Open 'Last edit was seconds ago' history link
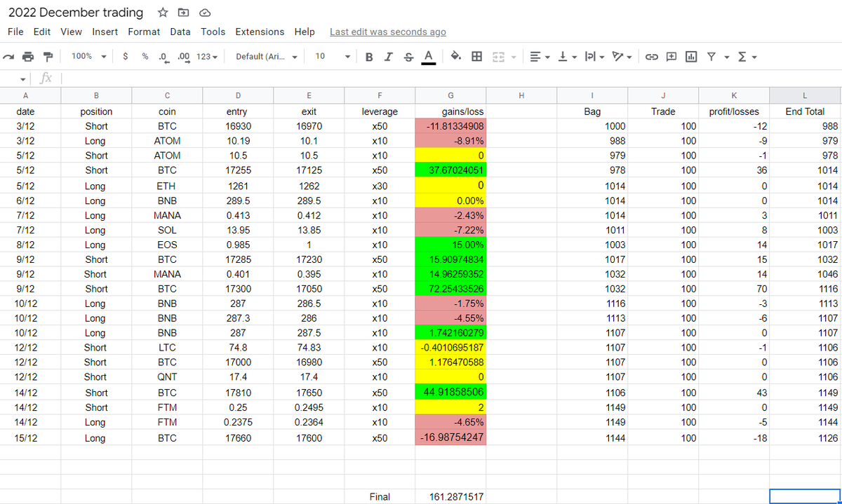The width and height of the screenshot is (842, 504). [387, 32]
